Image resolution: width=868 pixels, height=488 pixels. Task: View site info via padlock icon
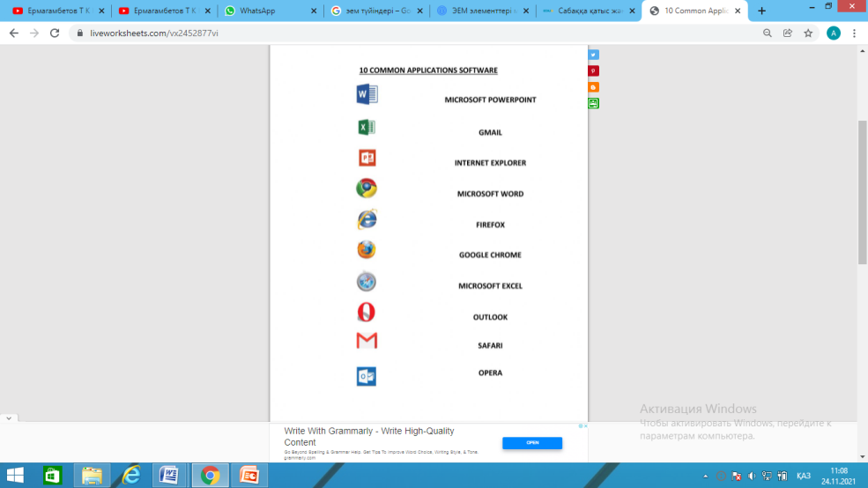pyautogui.click(x=79, y=33)
